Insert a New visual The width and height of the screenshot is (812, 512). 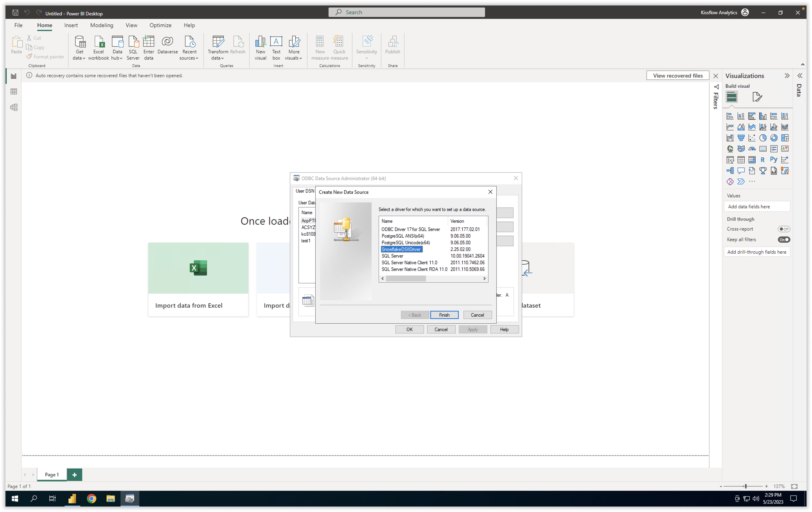tap(260, 48)
